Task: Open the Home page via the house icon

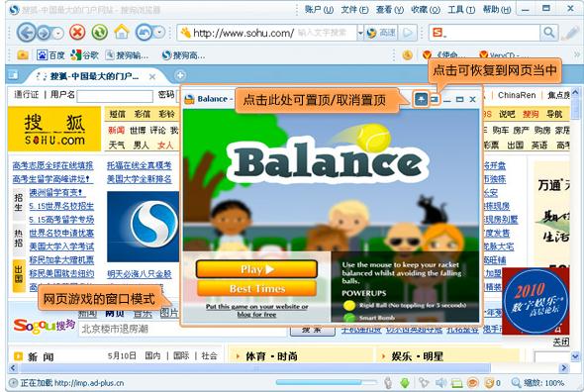Action: pyautogui.click(x=122, y=32)
